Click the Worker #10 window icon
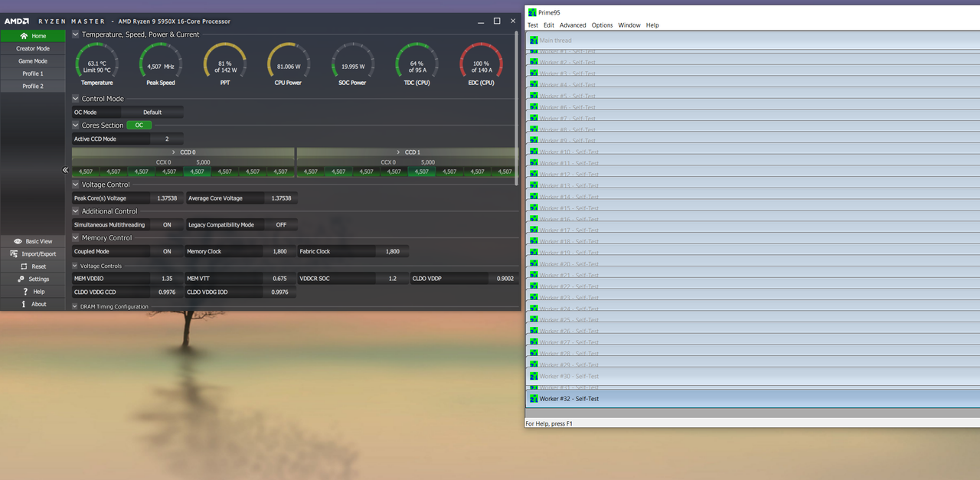980x480 pixels. click(x=534, y=152)
